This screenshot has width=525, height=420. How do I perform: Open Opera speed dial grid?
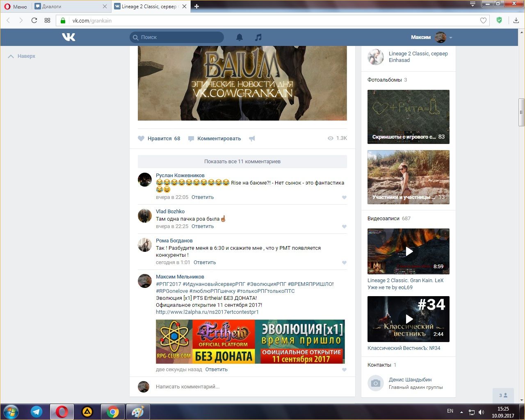[47, 21]
